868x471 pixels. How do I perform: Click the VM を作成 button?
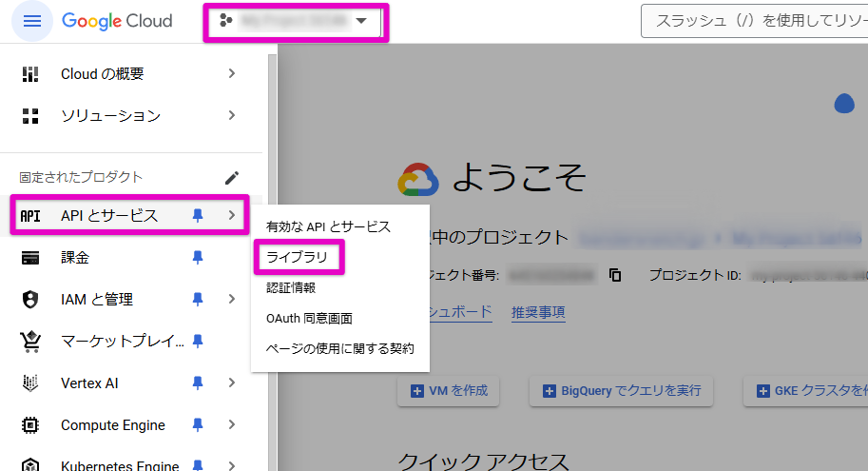pyautogui.click(x=449, y=391)
